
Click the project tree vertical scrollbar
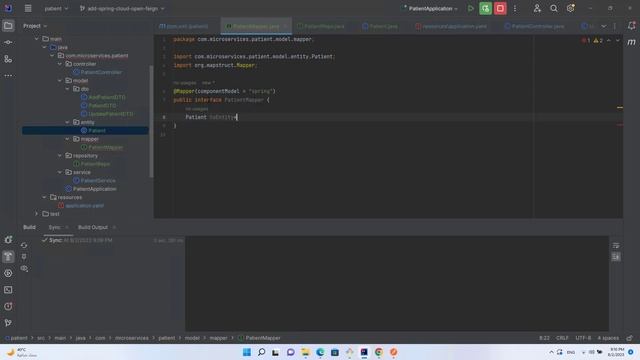[x=151, y=121]
